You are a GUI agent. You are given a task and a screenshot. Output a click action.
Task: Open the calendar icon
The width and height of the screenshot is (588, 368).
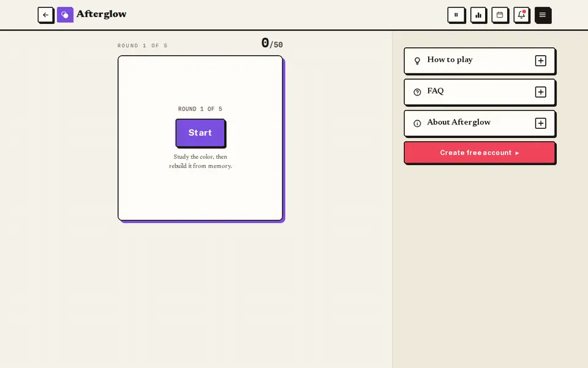[x=500, y=15]
